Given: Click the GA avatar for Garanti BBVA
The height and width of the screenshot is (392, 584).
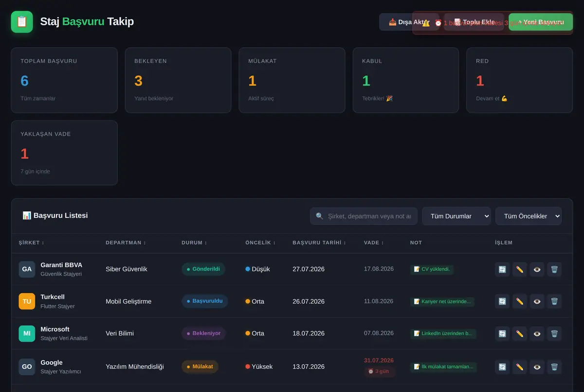Looking at the screenshot, I should coord(27,269).
